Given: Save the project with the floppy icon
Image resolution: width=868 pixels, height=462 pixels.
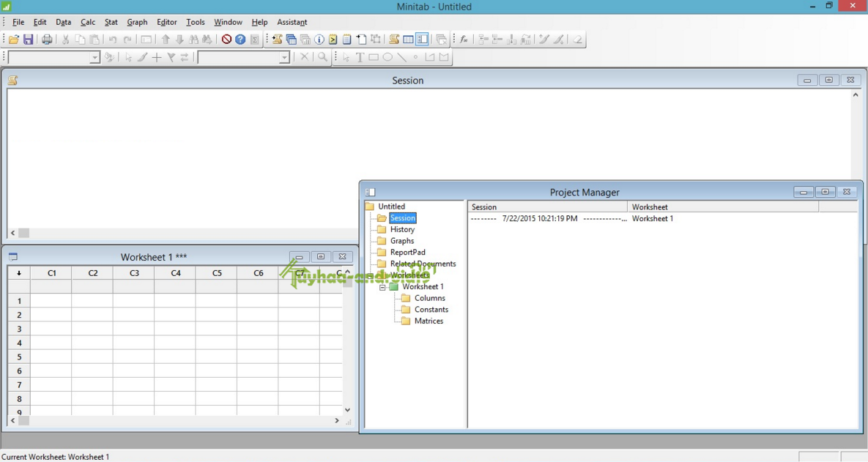Looking at the screenshot, I should [x=28, y=40].
